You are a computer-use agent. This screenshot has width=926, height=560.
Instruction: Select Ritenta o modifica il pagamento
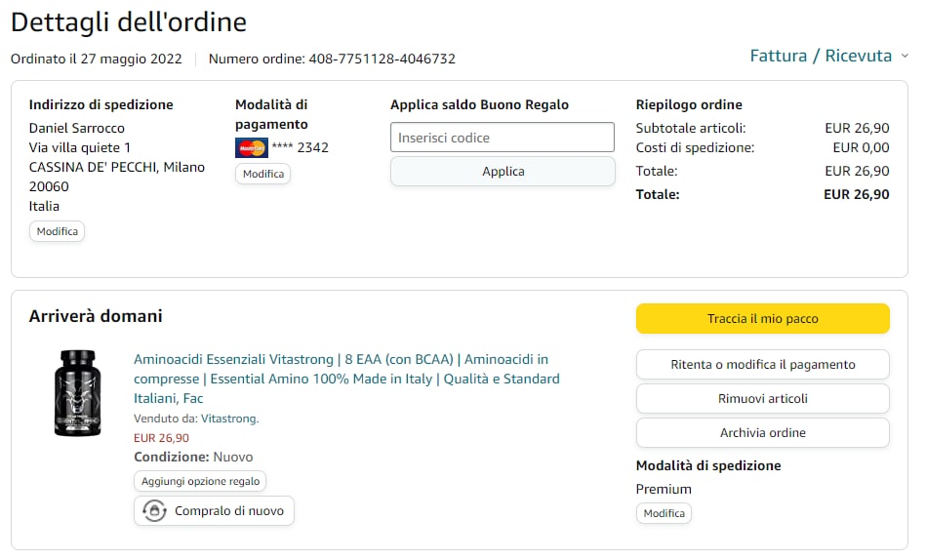762,365
